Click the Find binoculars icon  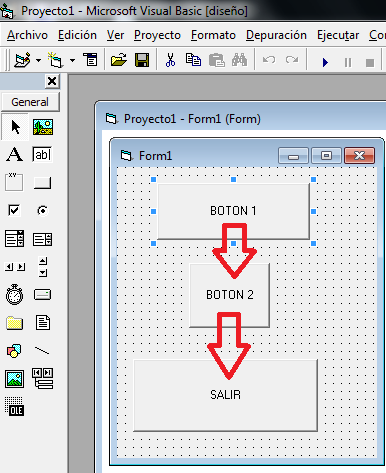coord(239,60)
